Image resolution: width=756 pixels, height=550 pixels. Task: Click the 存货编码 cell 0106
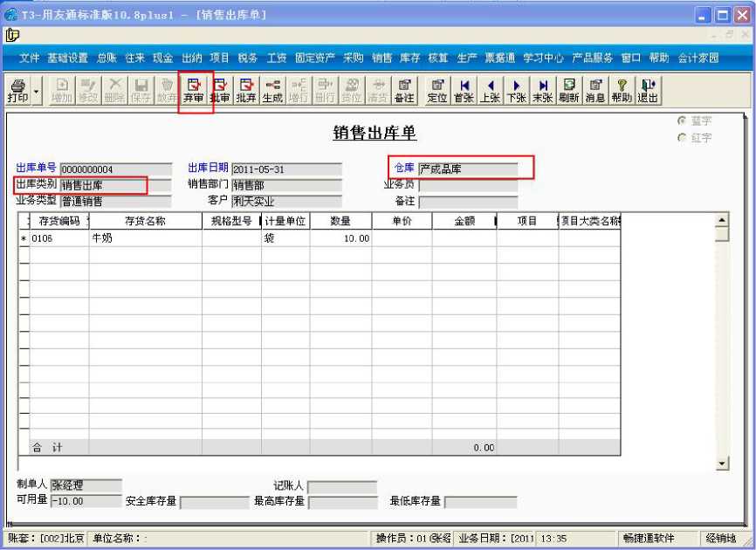58,238
